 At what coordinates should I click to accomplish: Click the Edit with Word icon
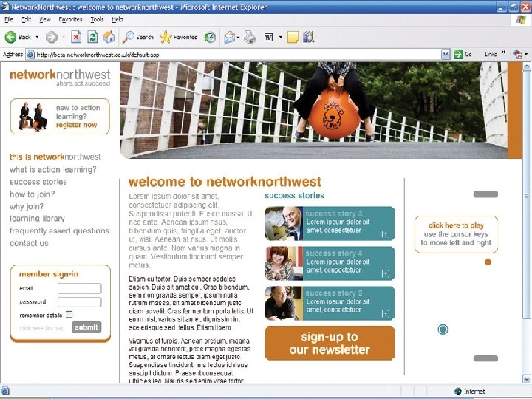268,37
